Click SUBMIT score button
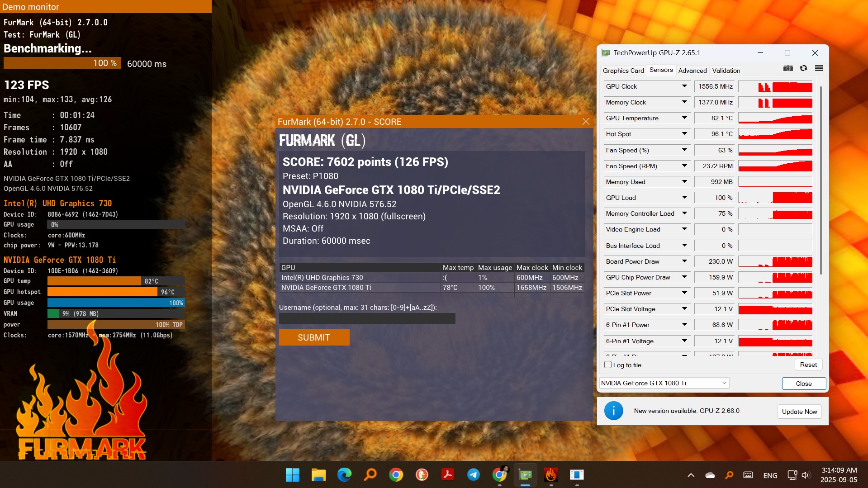 coord(314,337)
